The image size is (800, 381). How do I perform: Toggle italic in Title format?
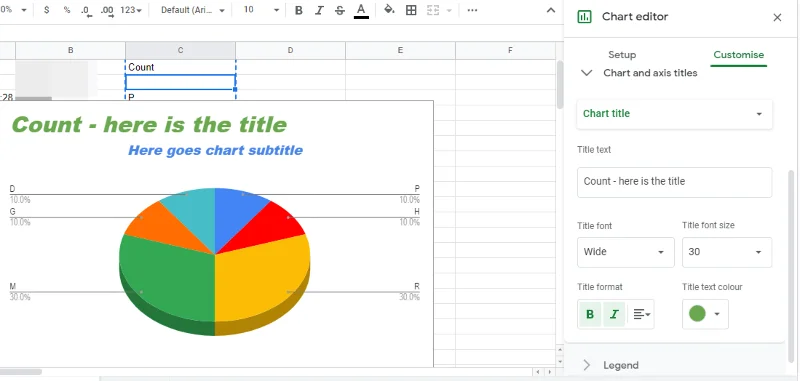click(x=614, y=315)
